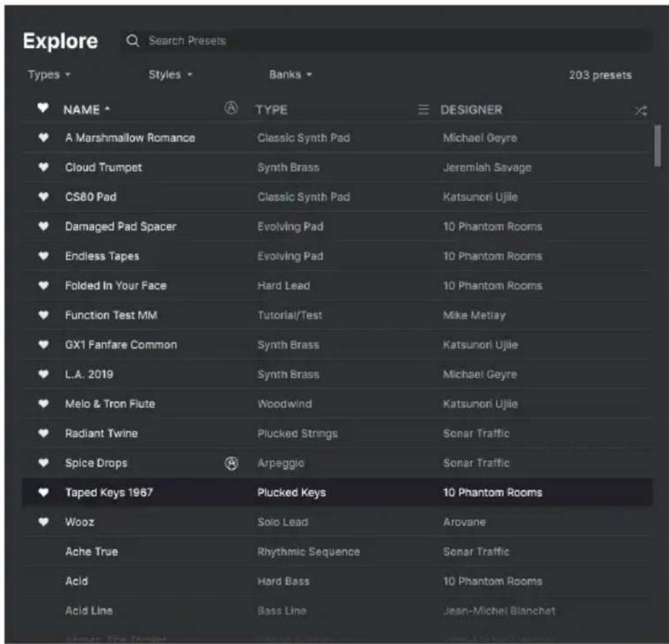Toggle favorite on GX1 Fanfare Common
This screenshot has height=644, width=669.
click(43, 345)
